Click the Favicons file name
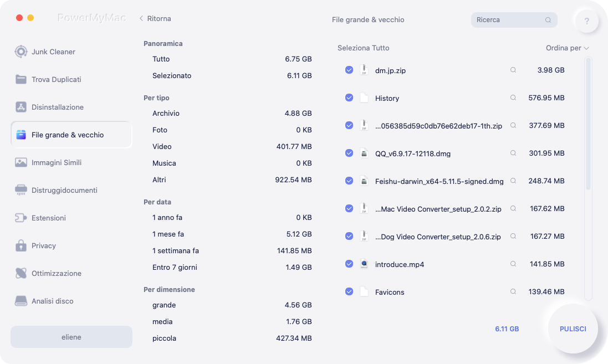This screenshot has height=364, width=608. pyautogui.click(x=389, y=293)
